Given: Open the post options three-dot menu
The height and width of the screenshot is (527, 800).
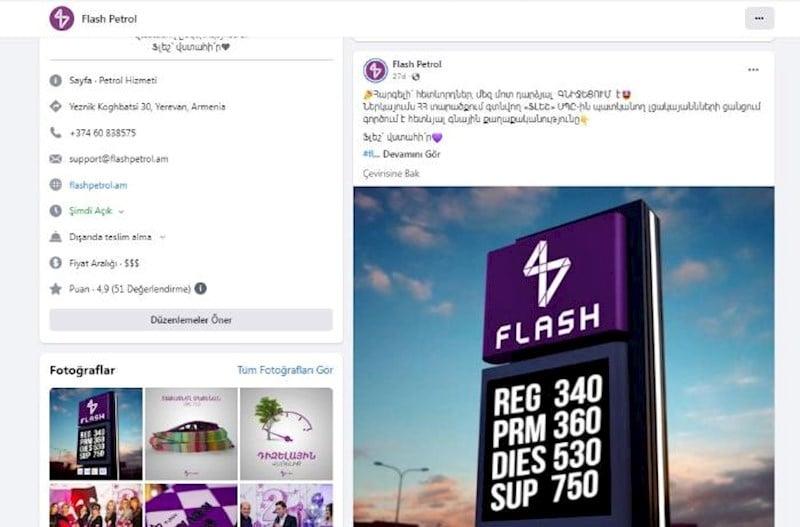Looking at the screenshot, I should (x=753, y=70).
